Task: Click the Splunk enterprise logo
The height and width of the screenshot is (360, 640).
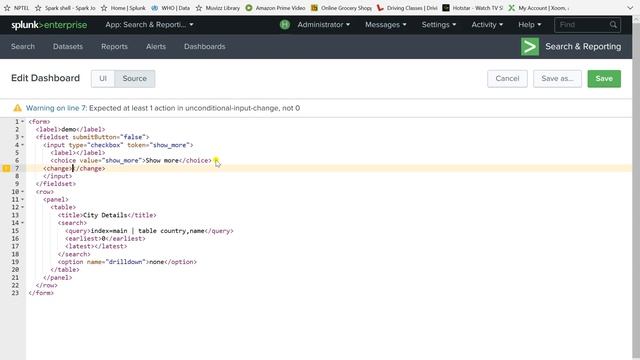Action: (49, 25)
